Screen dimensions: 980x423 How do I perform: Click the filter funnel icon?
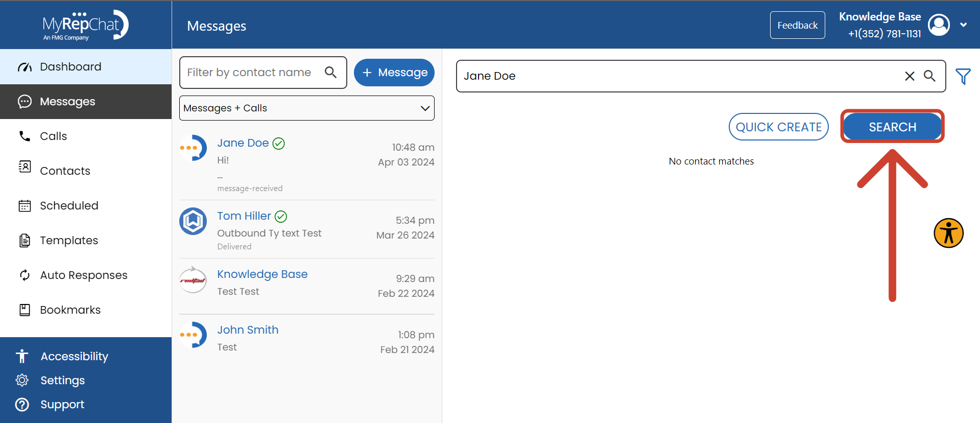point(963,77)
